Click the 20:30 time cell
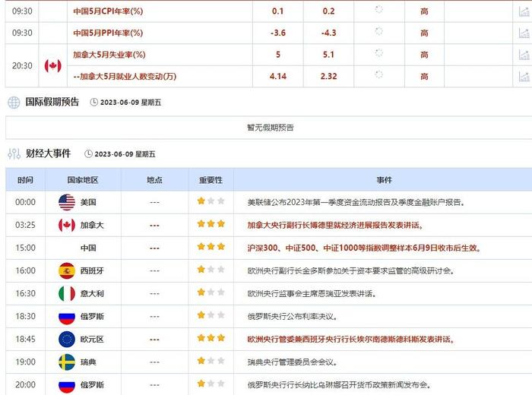Viewport: 532px width, 395px height. [x=22, y=65]
